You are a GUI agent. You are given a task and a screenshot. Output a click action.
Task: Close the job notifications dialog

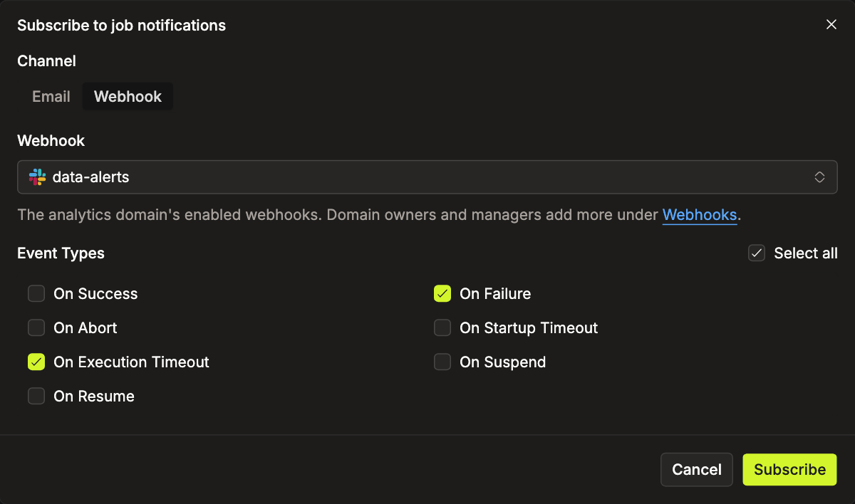pyautogui.click(x=831, y=25)
